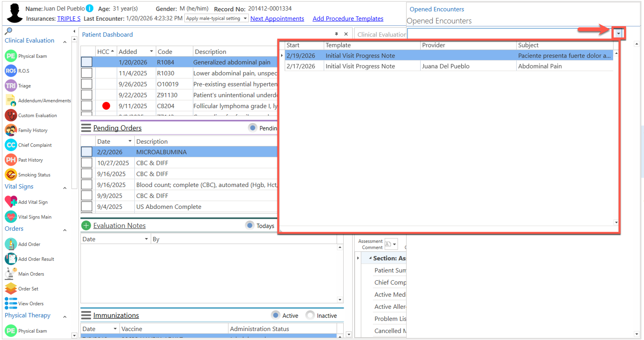Viewport: 644px width, 340px height.
Task: Collapse the Vital Signs sidebar section
Action: click(x=65, y=188)
